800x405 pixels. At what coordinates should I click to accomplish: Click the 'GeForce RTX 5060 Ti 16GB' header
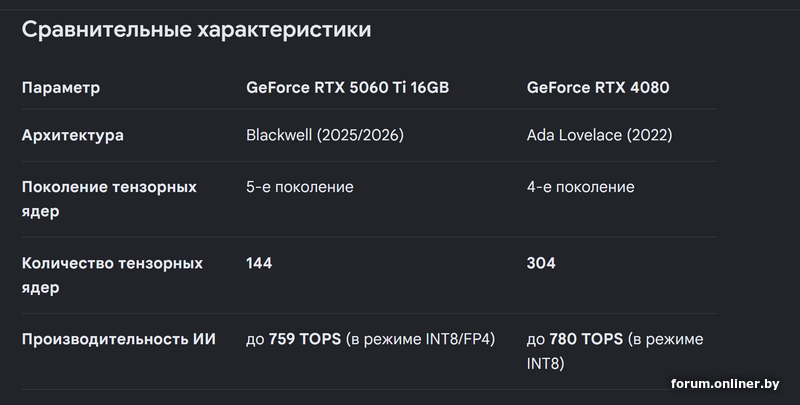click(347, 87)
